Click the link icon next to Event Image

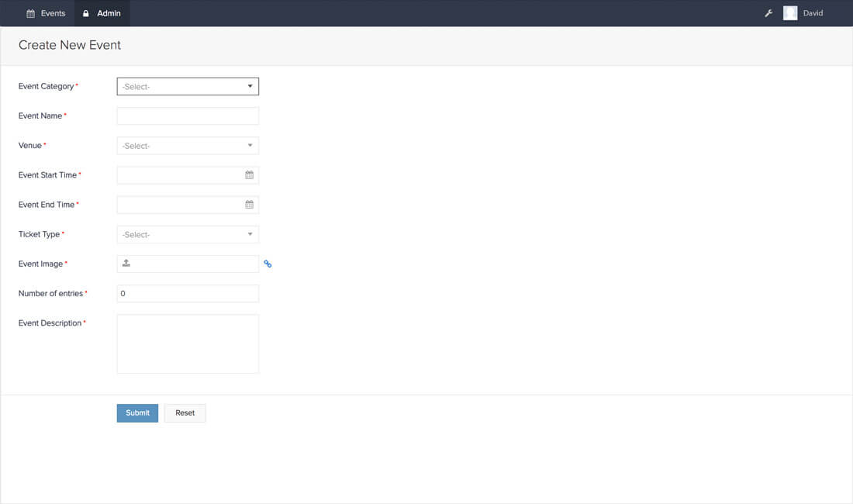tap(268, 264)
